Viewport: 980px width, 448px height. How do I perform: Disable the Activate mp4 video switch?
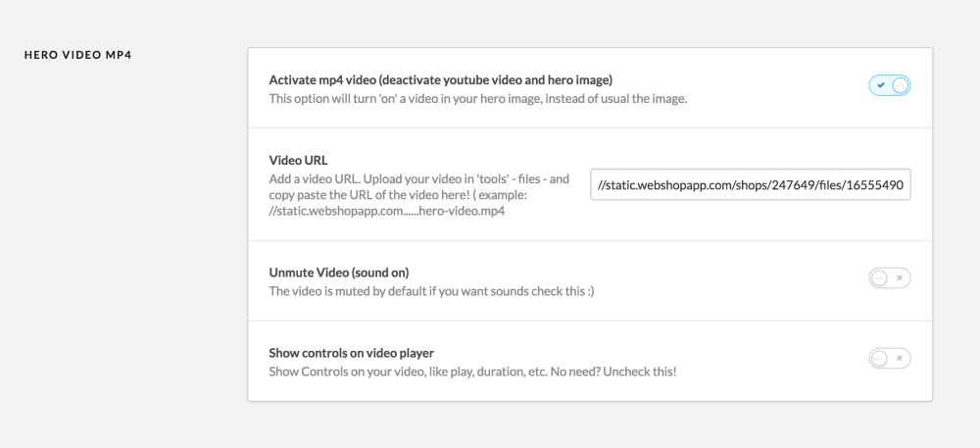(890, 85)
